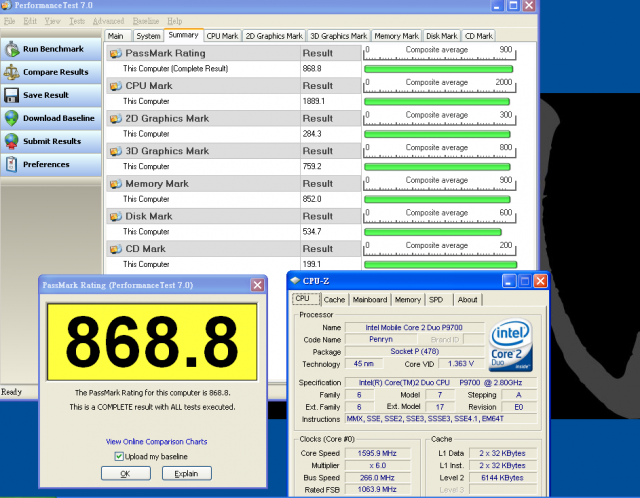Open View Online Comparison Charts link
This screenshot has height=498, width=640.
point(156,442)
